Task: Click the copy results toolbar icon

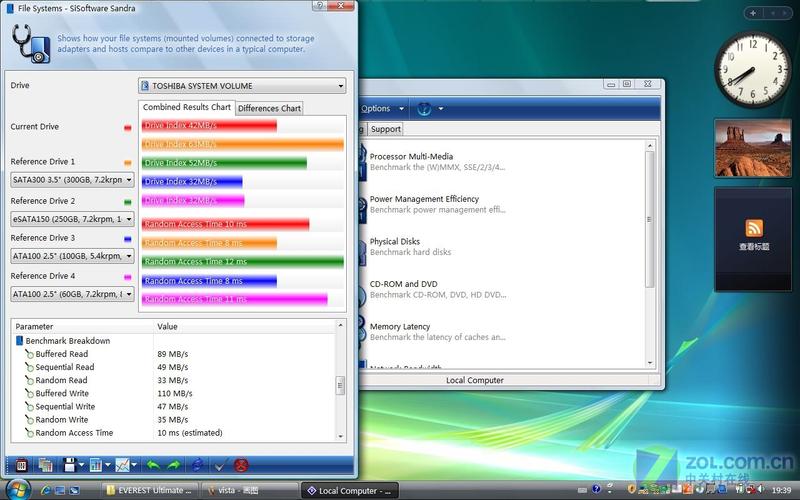Action: pos(45,465)
